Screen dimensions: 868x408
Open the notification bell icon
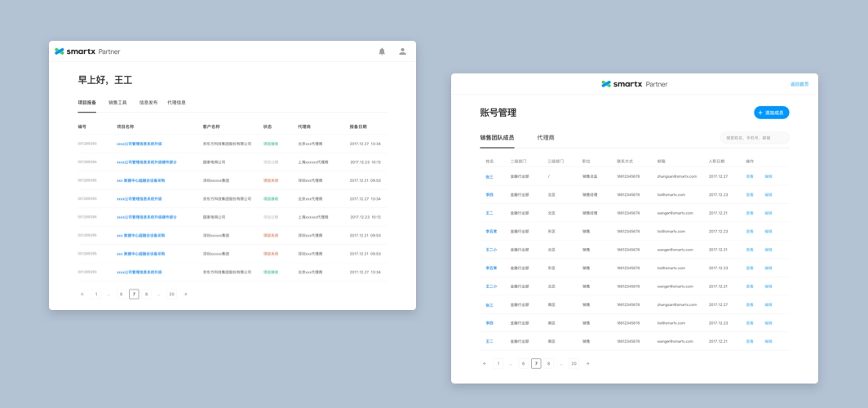pyautogui.click(x=382, y=51)
